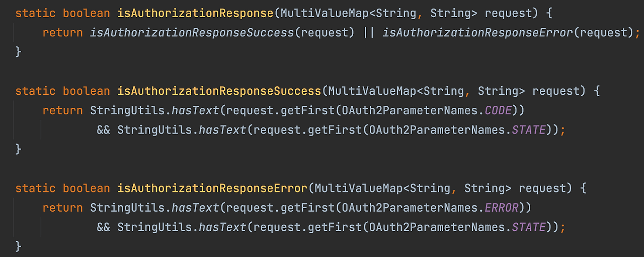Click boolean keyword of the isAuthorizationResponseSuccess declaration
Image resolution: width=644 pixels, height=257 pixels.
coord(87,91)
